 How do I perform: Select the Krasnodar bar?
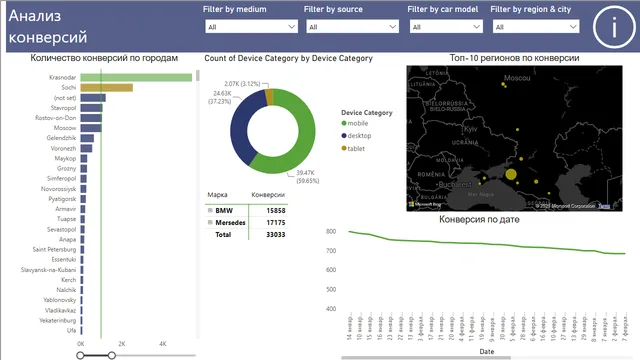(x=136, y=78)
